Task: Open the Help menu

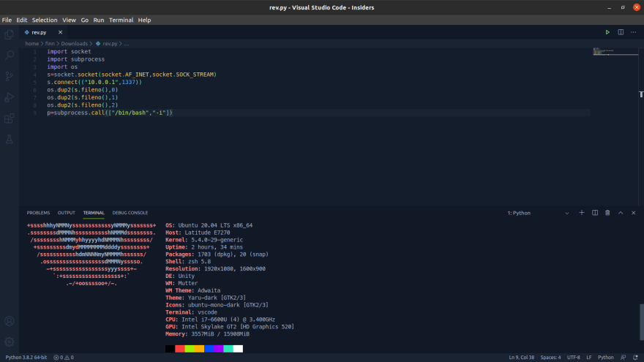Action: 144,20
